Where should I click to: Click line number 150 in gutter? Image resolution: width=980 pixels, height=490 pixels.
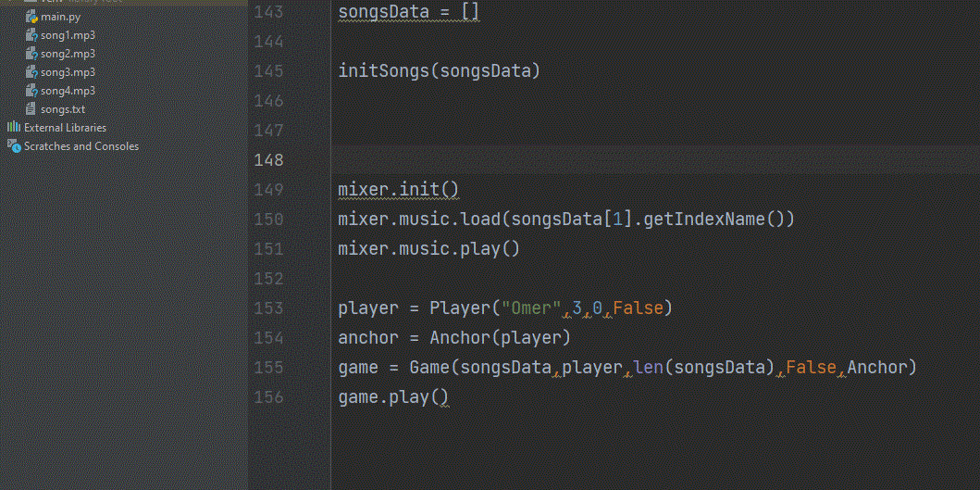coord(268,220)
